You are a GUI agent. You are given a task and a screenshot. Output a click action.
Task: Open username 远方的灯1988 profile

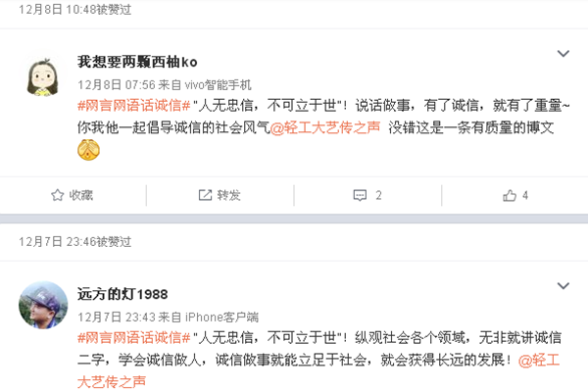[x=122, y=294]
